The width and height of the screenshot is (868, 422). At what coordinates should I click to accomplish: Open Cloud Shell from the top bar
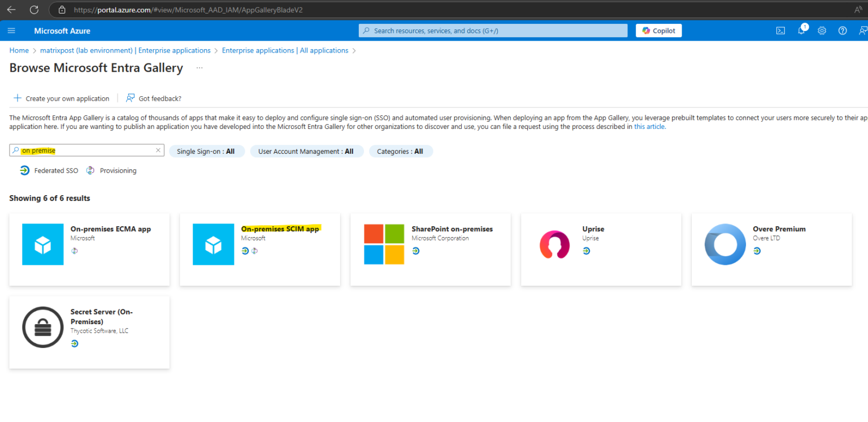780,31
